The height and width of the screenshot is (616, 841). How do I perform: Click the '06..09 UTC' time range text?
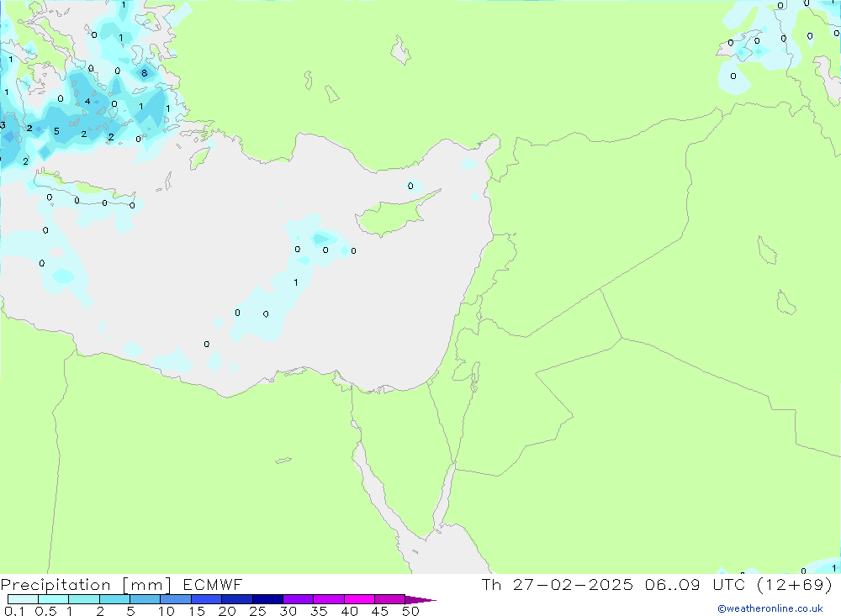pos(696,584)
